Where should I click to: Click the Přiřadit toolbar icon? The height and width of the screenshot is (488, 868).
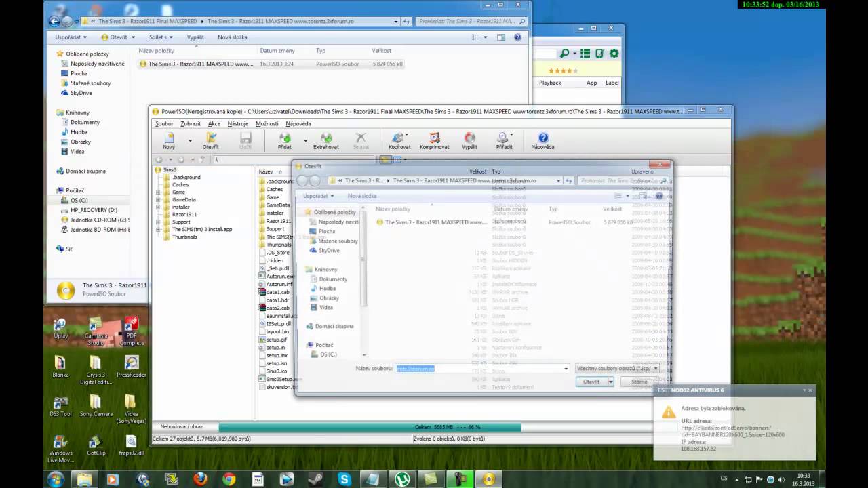504,141
